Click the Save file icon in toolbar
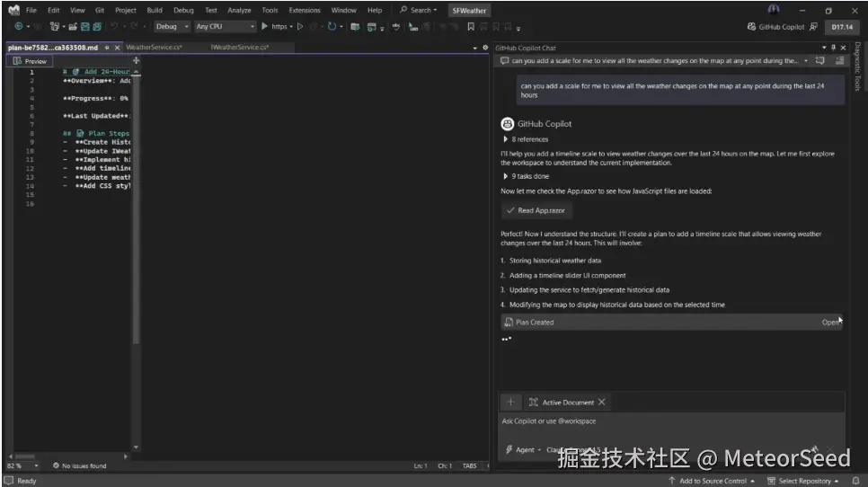The width and height of the screenshot is (868, 487). pos(84,27)
